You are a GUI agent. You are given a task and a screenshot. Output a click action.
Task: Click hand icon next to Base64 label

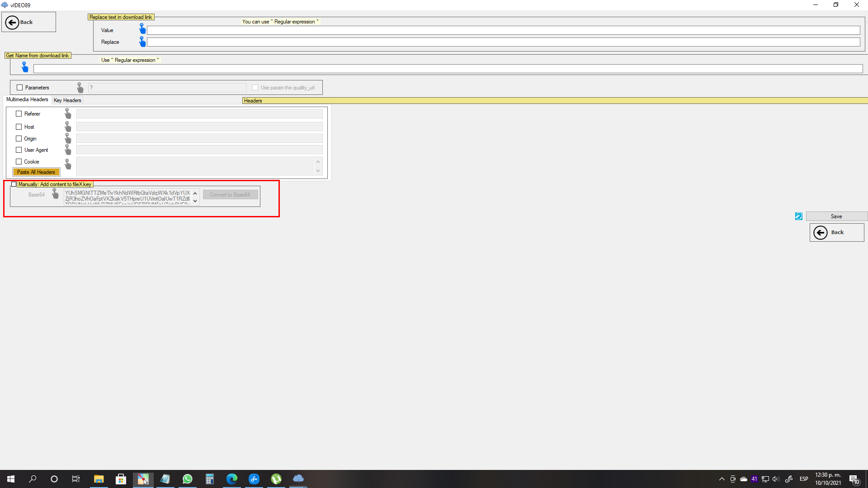click(x=55, y=194)
